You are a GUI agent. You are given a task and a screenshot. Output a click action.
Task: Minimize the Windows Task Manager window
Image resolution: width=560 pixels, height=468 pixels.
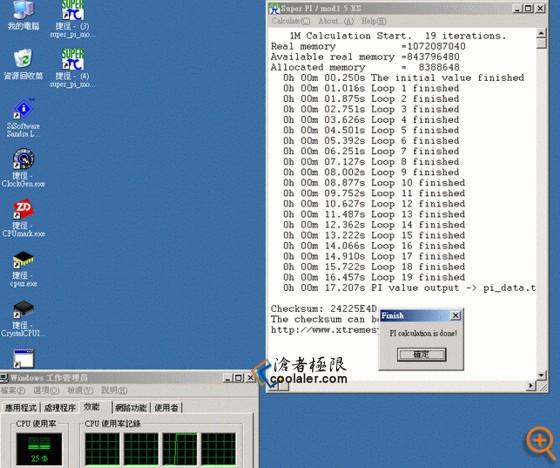click(228, 378)
